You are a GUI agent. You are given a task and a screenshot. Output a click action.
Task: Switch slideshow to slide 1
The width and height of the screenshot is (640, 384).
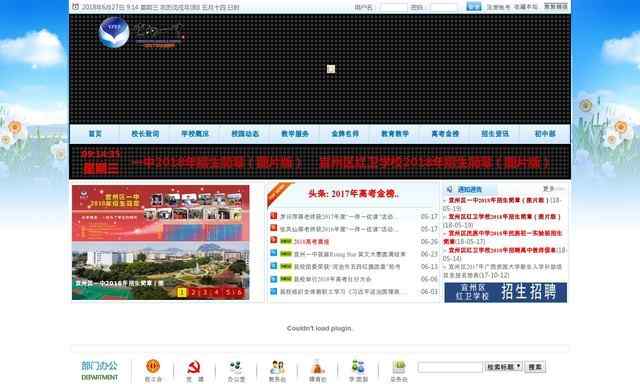coord(182,292)
